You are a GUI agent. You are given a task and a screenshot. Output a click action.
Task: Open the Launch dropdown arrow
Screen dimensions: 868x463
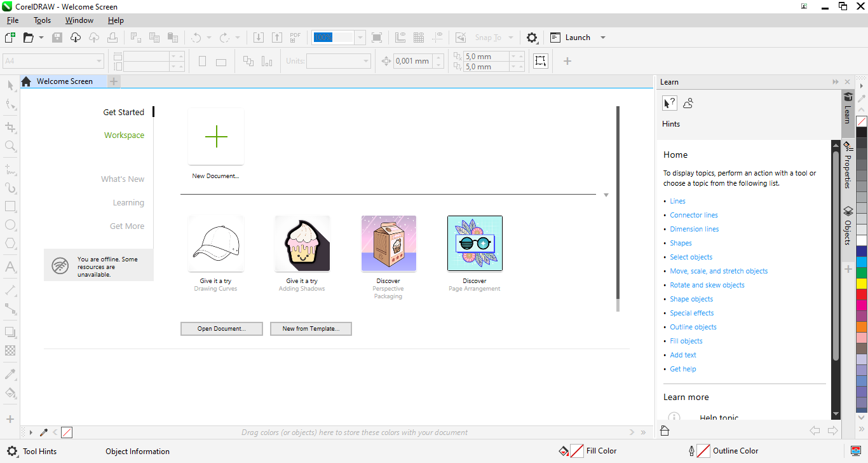tap(603, 38)
